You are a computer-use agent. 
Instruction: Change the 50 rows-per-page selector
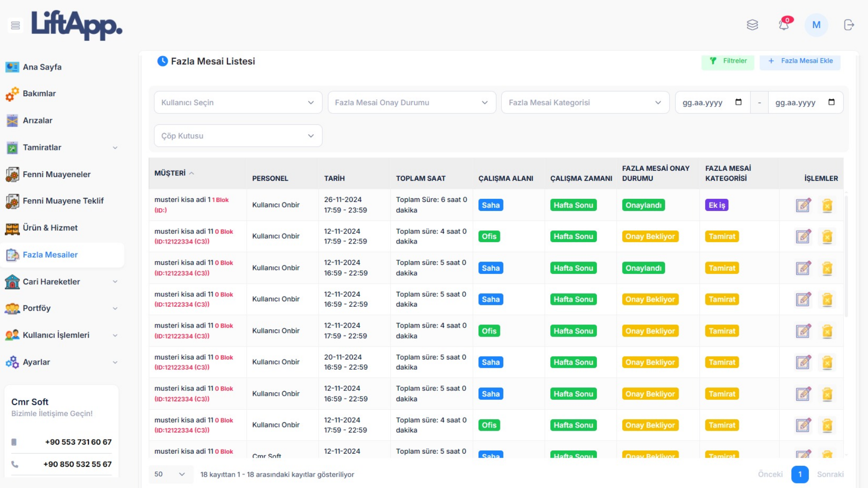click(x=170, y=474)
